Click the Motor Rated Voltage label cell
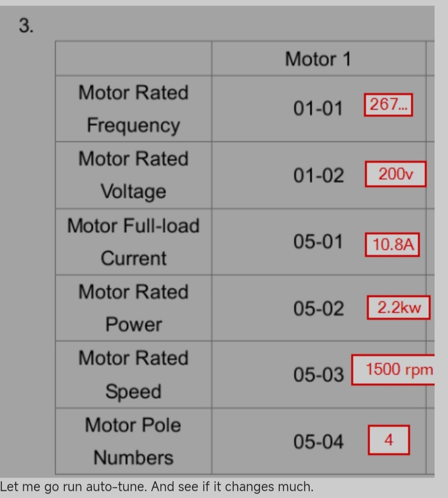This screenshot has width=448, height=498. pos(133,175)
